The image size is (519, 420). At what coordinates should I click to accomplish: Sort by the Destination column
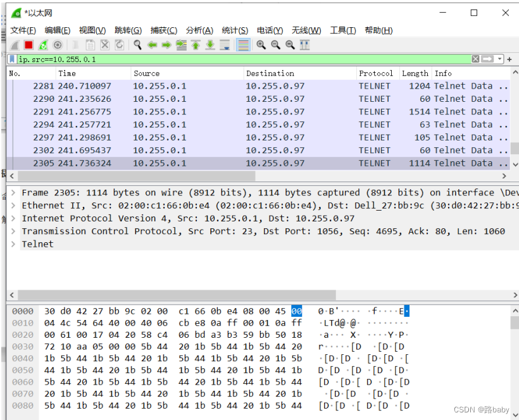[x=300, y=73]
